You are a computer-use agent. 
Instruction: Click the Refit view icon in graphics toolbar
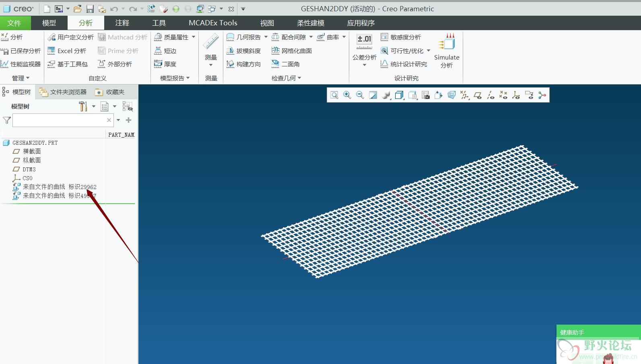coord(334,95)
